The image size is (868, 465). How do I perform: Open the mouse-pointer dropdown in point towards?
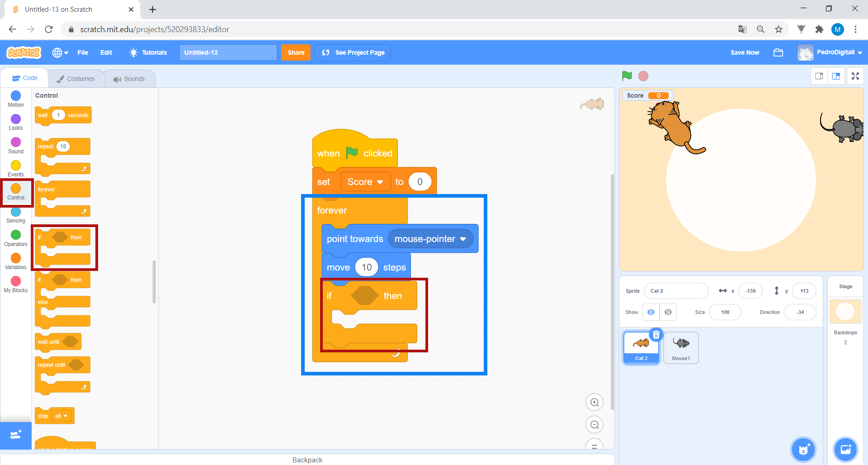[430, 239]
